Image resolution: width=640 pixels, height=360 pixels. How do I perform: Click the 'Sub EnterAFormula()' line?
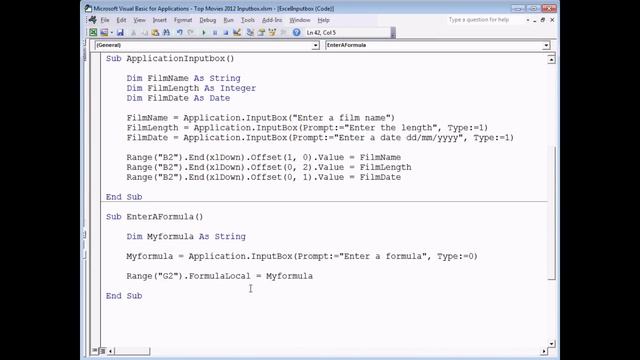tap(154, 217)
